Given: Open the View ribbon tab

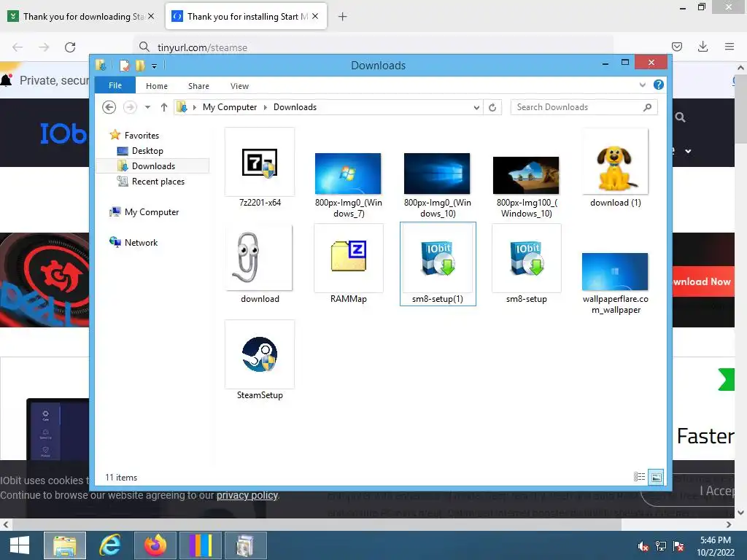Looking at the screenshot, I should [239, 86].
